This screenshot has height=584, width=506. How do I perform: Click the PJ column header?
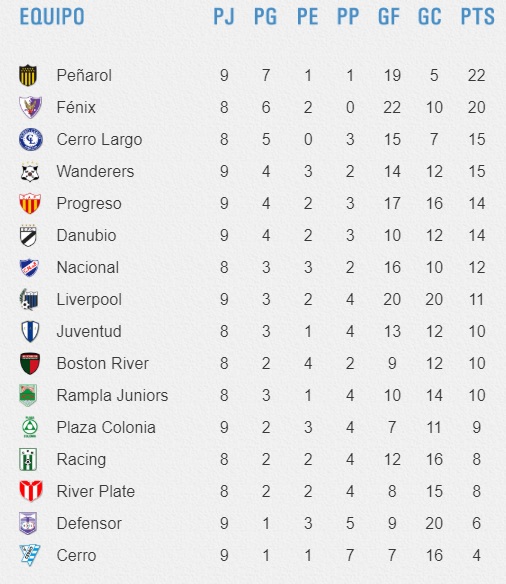[x=224, y=17]
